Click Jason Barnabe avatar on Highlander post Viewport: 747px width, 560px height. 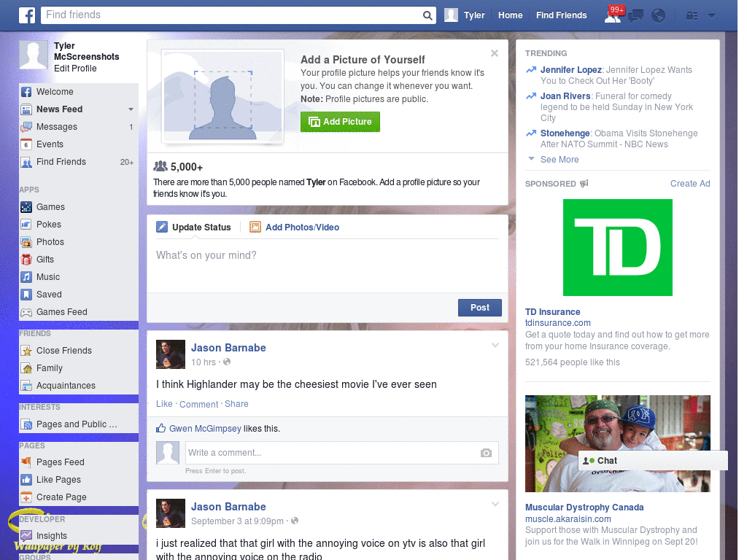pos(171,354)
